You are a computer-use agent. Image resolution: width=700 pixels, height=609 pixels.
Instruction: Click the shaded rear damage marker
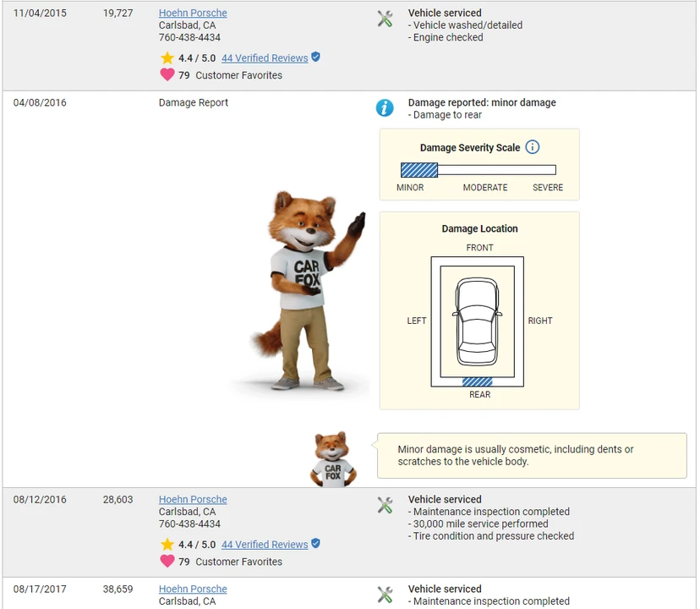coord(477,382)
